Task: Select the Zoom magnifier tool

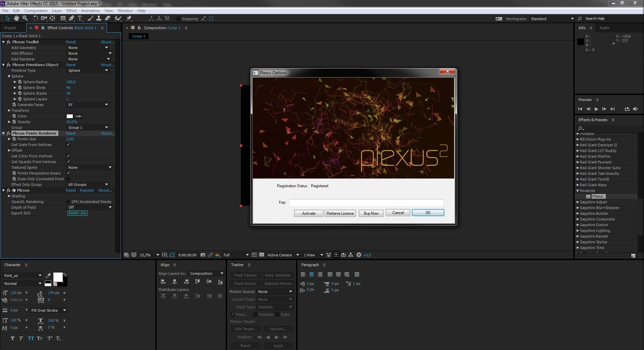Action: pos(25,18)
